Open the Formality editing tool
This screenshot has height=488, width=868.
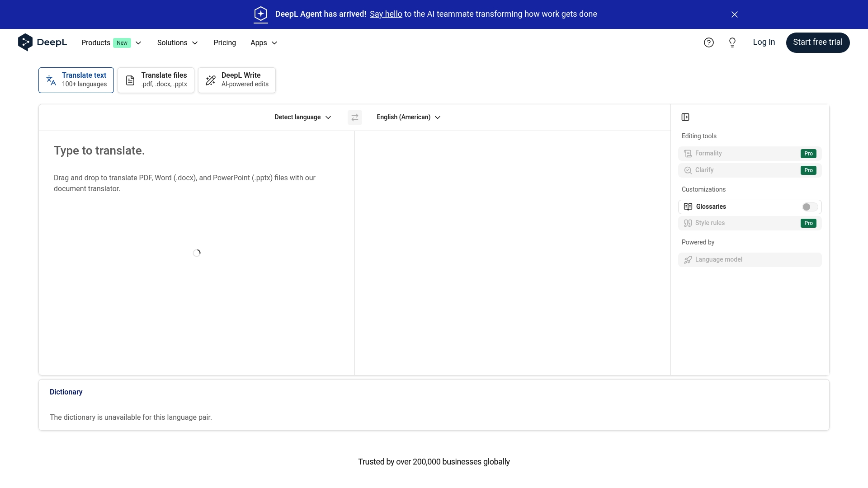[750, 153]
